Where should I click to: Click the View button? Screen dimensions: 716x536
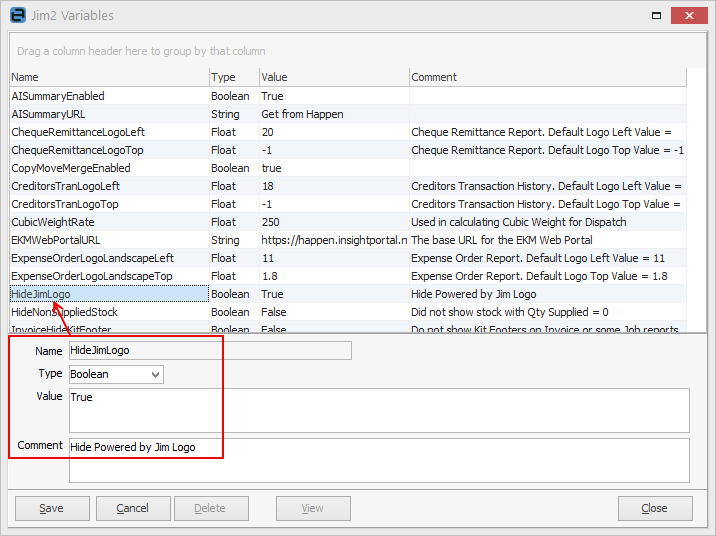pos(313,508)
